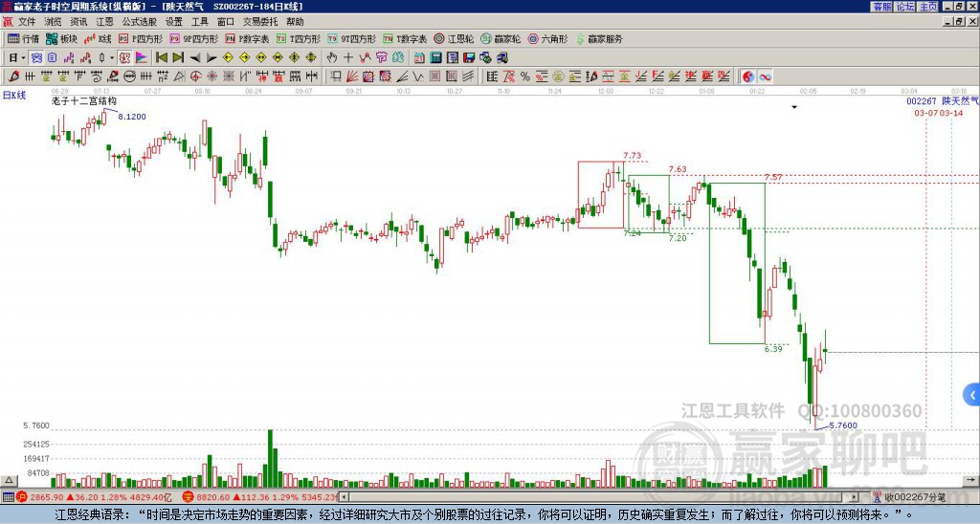980x524 pixels.
Task: Click the 5.7600 low price label
Action: 843,426
